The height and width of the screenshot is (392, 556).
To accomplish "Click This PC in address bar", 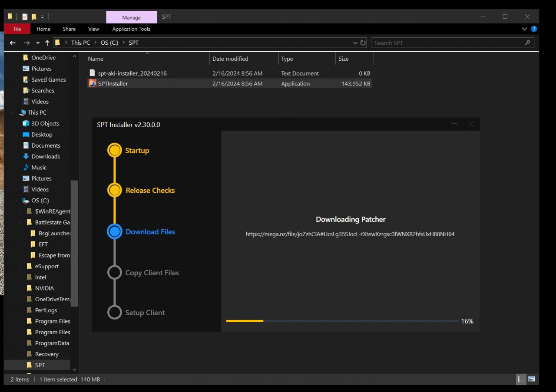I will [81, 43].
